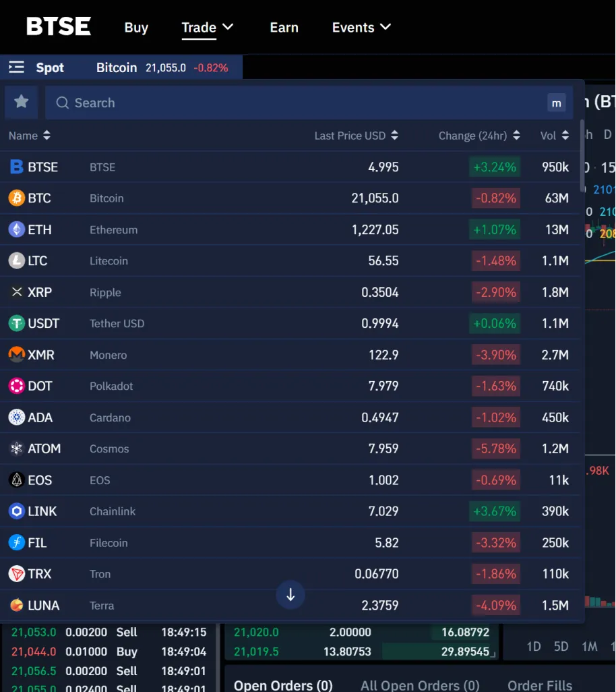
Task: Click the Cardano icon
Action: point(17,417)
